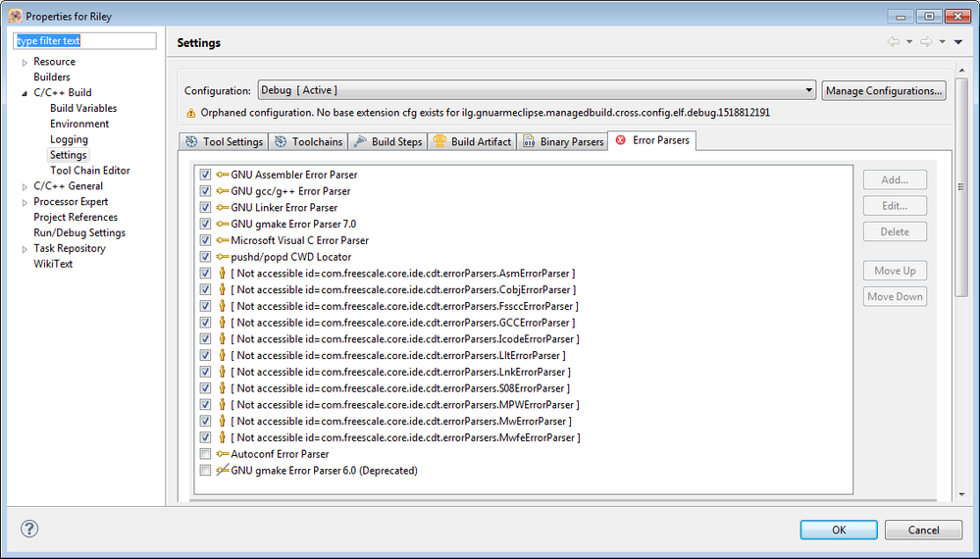The image size is (980, 559).
Task: Click the Move Up button
Action: click(895, 271)
